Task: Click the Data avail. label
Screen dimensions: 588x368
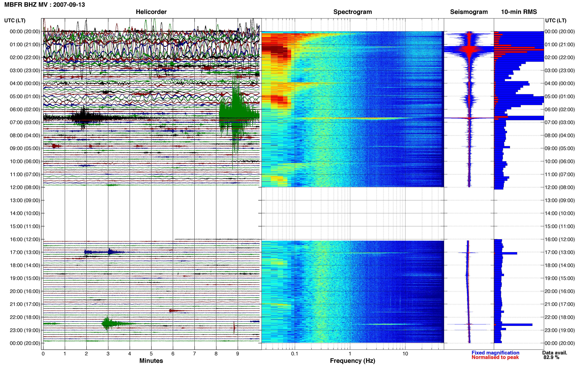Action: [x=555, y=353]
